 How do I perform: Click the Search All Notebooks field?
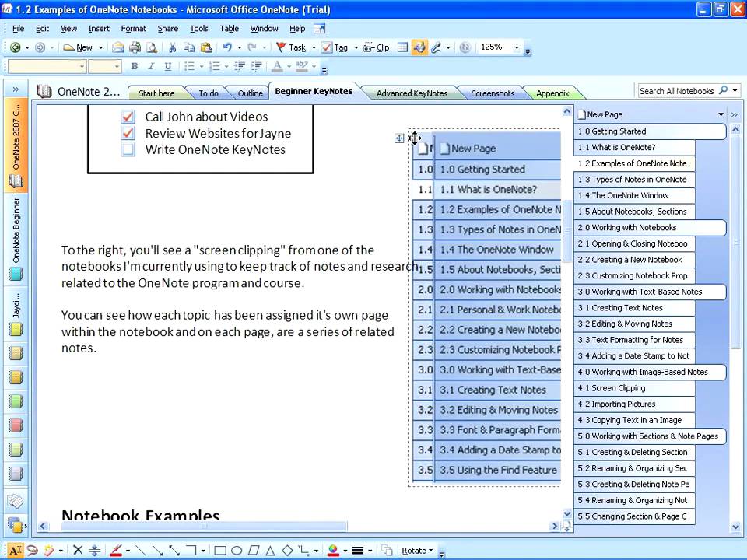pyautogui.click(x=677, y=90)
